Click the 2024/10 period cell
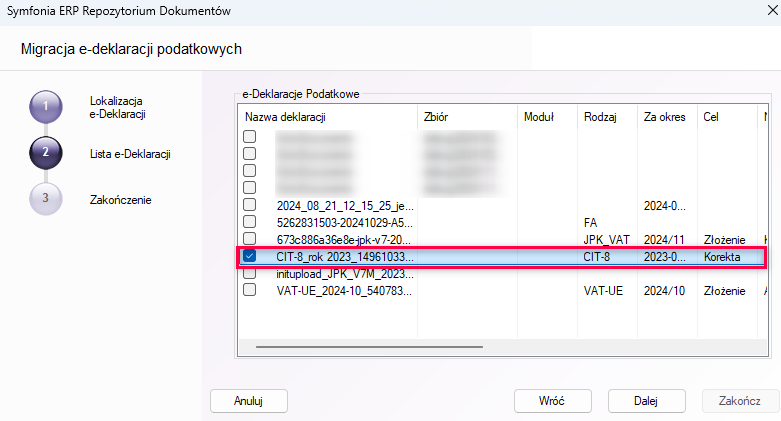 (664, 290)
